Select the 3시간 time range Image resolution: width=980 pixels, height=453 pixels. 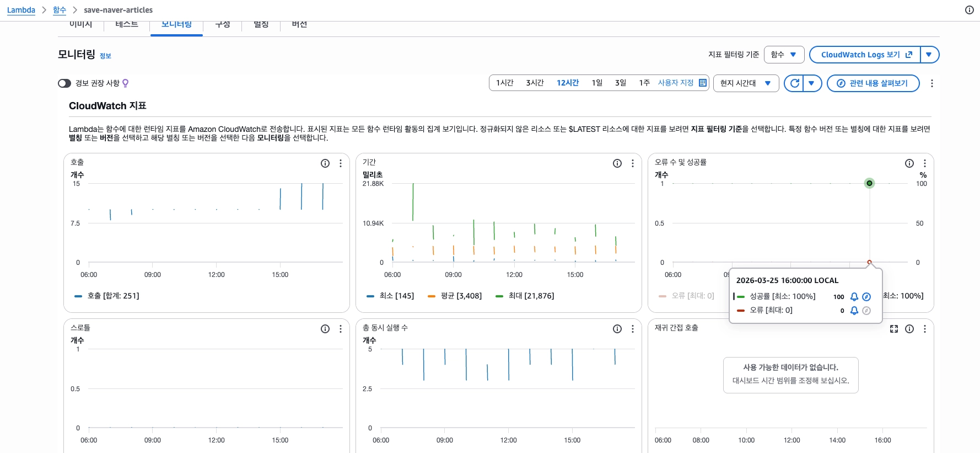[x=535, y=83]
